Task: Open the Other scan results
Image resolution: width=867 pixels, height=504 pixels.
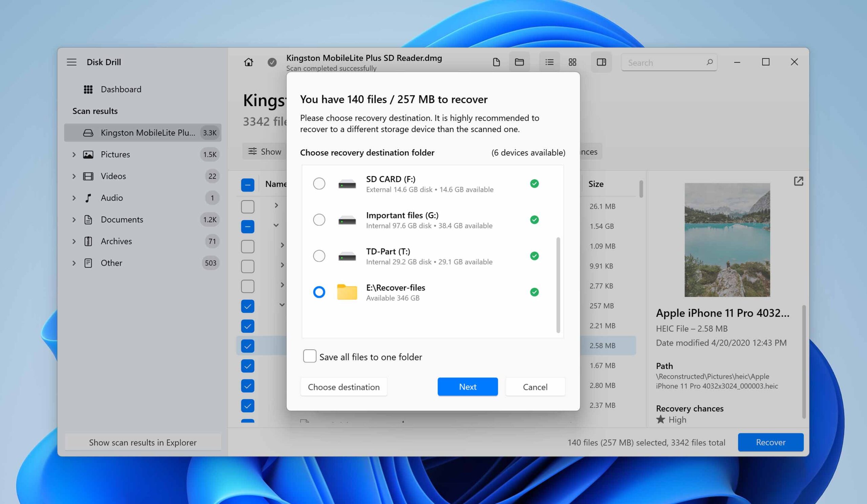Action: tap(143, 263)
